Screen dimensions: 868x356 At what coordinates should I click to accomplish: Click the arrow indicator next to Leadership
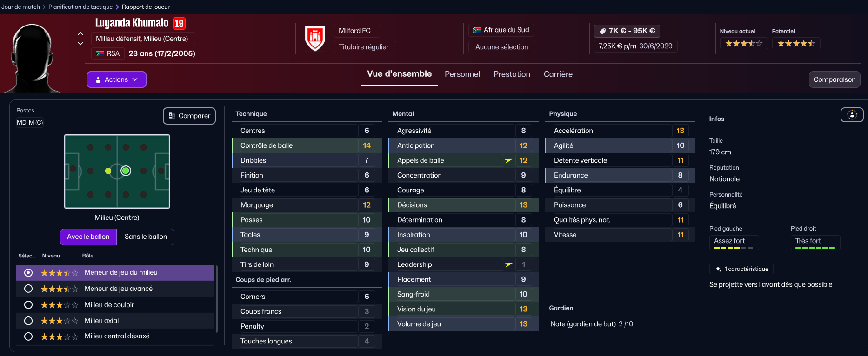pos(508,264)
